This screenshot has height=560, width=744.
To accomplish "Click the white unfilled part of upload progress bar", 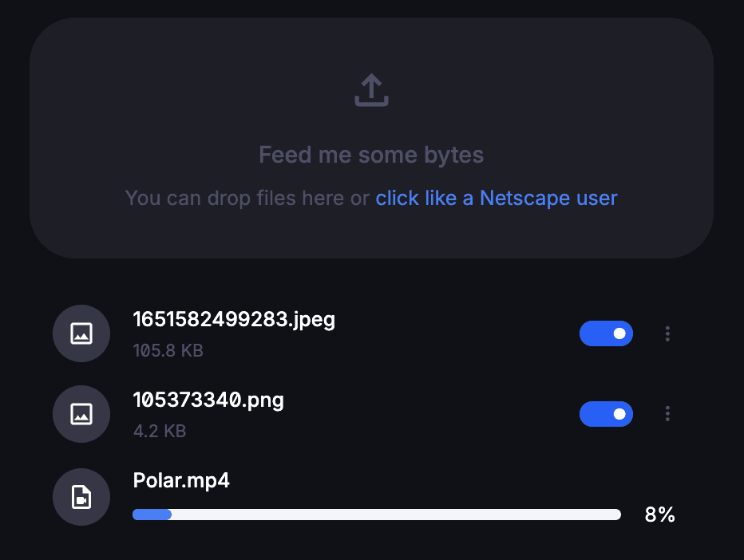I will click(x=396, y=515).
